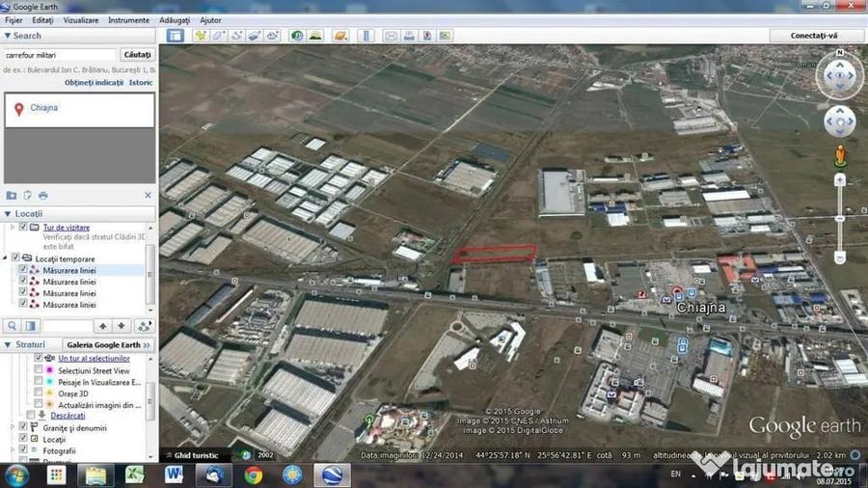Collapse the Straturi panel header triangle
The height and width of the screenshot is (488, 868).
[x=7, y=344]
